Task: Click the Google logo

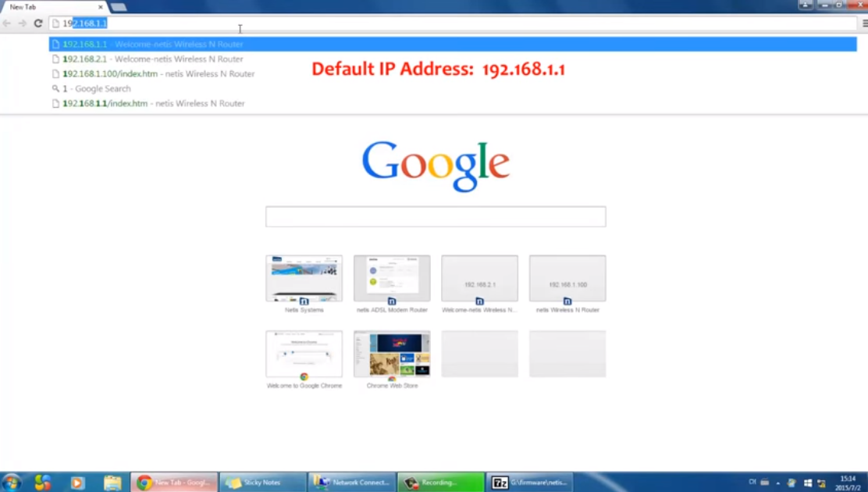Action: coord(436,166)
